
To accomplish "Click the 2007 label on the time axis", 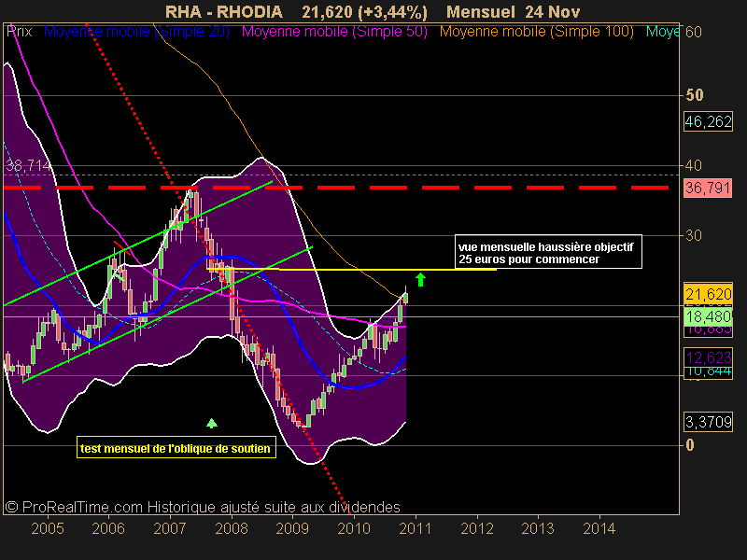I will coord(170,528).
